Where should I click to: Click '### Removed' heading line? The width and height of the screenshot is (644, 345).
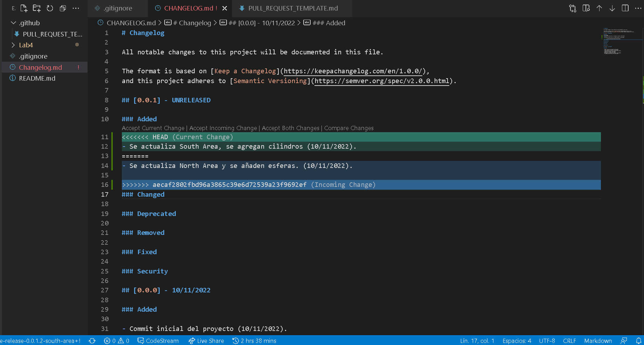[143, 233]
